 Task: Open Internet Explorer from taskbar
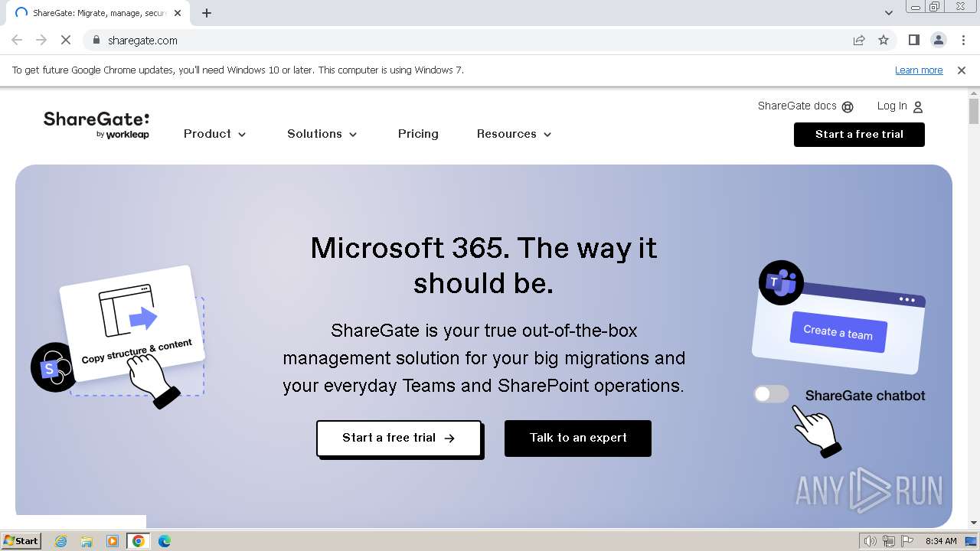[x=61, y=541]
